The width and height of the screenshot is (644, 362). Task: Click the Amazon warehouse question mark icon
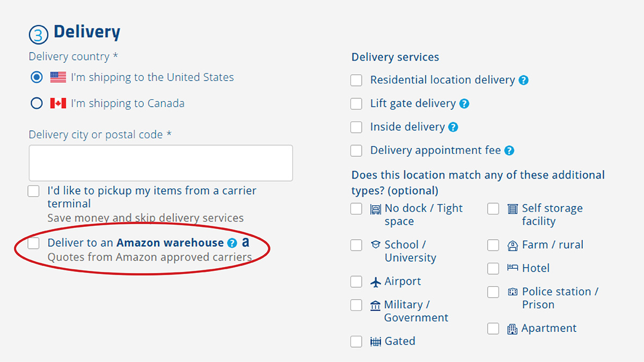pos(232,242)
